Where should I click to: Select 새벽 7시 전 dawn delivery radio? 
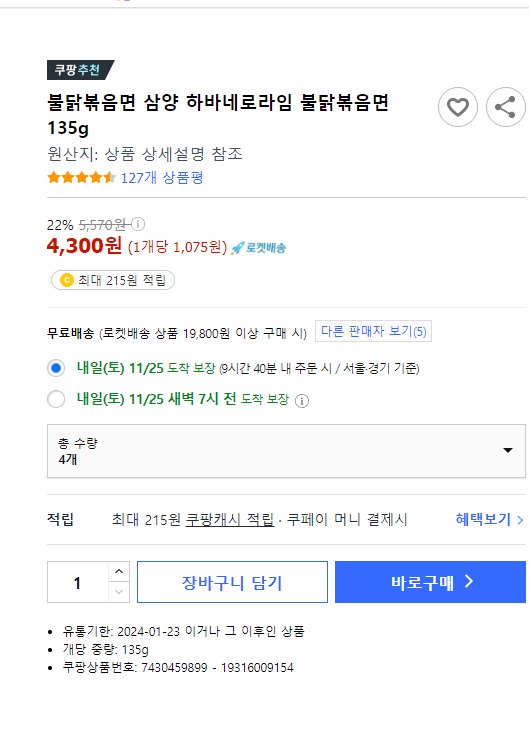[56, 399]
